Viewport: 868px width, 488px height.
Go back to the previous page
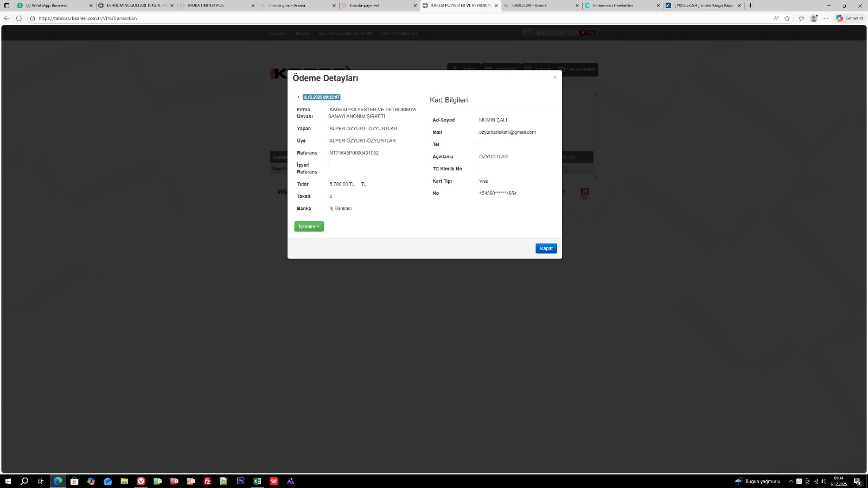click(x=7, y=18)
